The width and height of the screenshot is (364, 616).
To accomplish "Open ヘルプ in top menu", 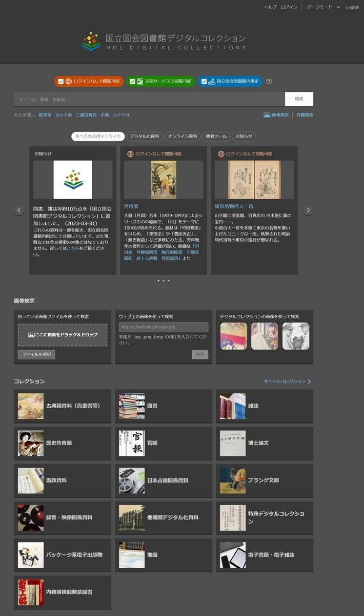I will click(x=270, y=7).
